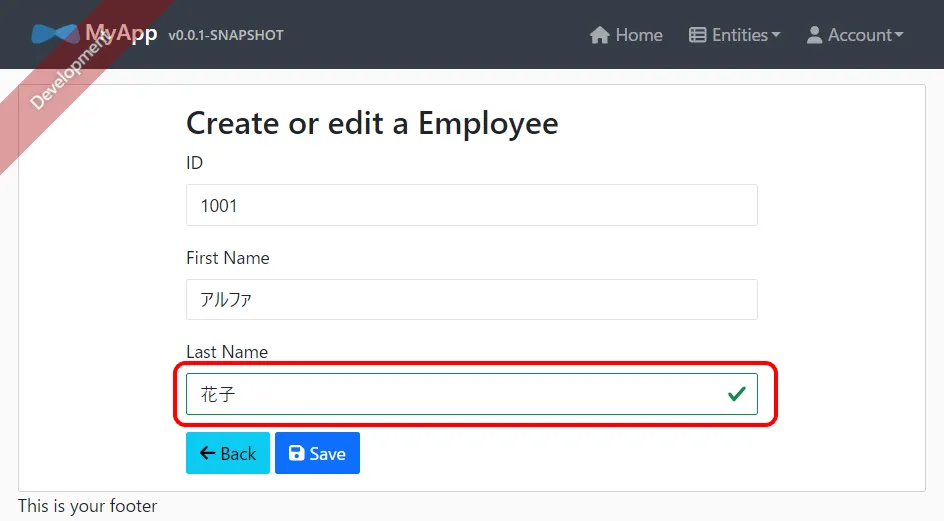Expand the Account dropdown caret
This screenshot has height=521, width=944.
(x=899, y=35)
